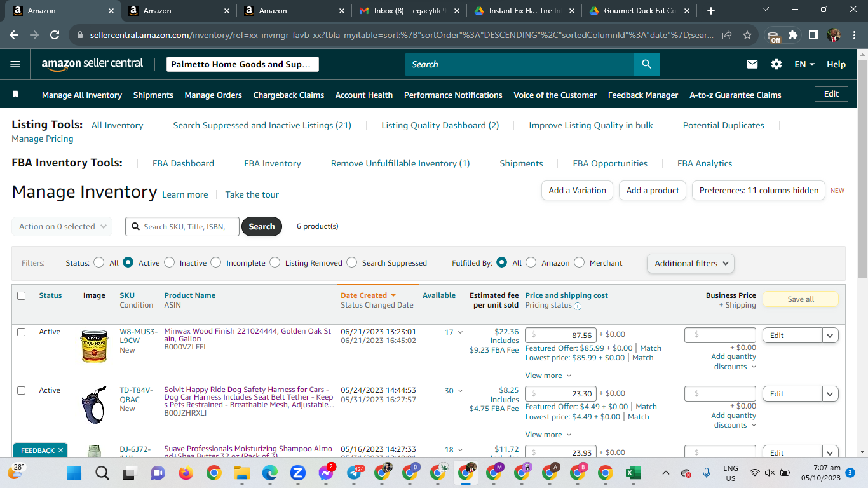Open the Action on 0 selected dropdown
The height and width of the screenshot is (488, 868).
(x=62, y=227)
